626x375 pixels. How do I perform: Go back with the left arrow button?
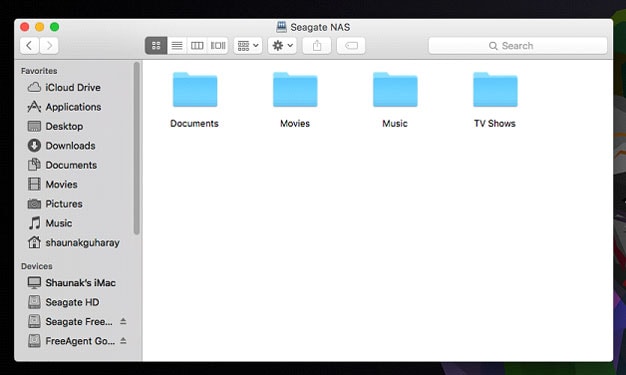point(29,46)
